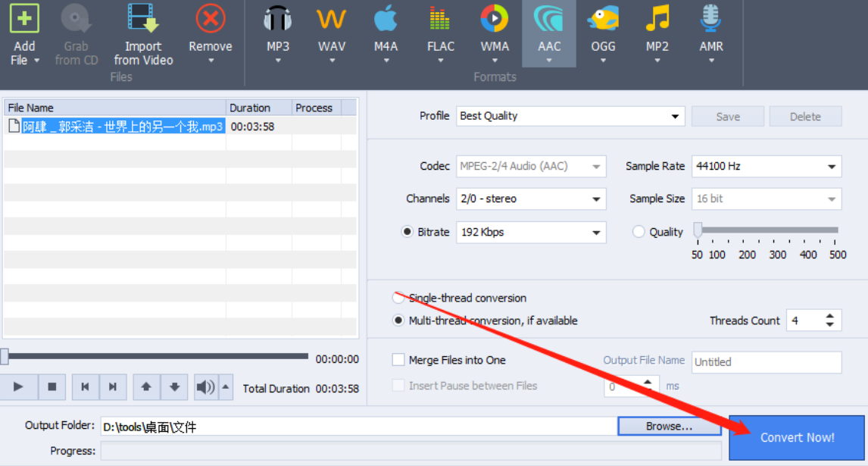Viewport: 868px width, 466px height.
Task: Open the Codec dropdown
Action: pyautogui.click(x=596, y=167)
